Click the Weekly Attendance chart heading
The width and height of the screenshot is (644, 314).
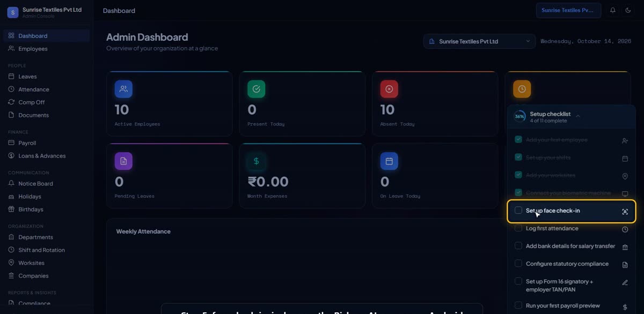click(143, 231)
